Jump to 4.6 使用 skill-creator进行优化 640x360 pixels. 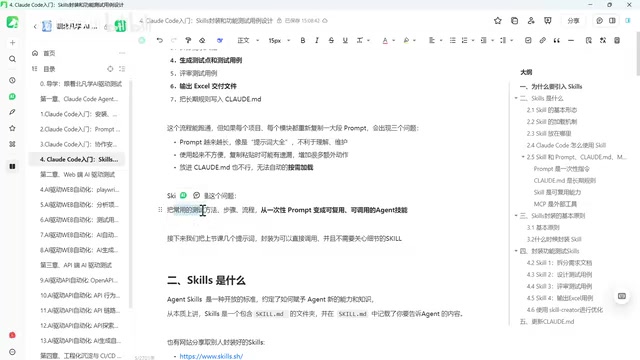coord(564,310)
